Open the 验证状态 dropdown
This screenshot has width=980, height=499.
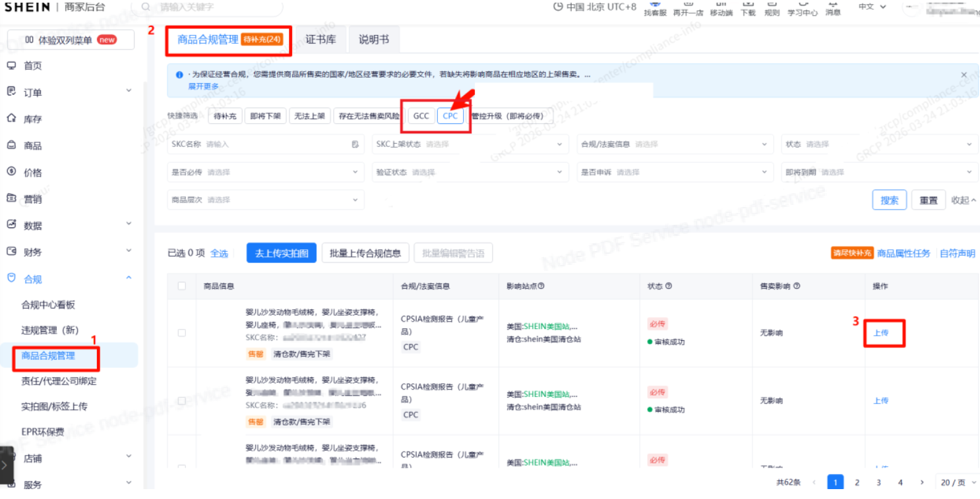point(470,172)
